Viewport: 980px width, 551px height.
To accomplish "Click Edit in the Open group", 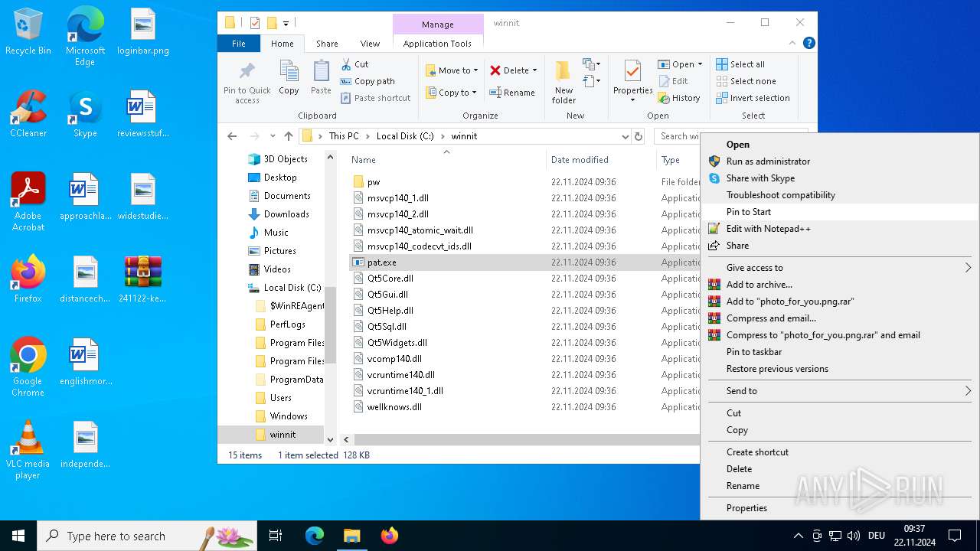I will (672, 81).
